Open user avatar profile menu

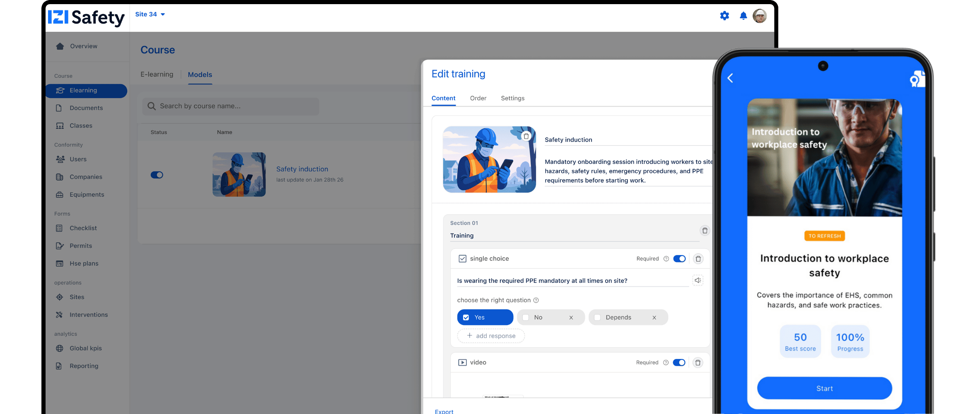click(x=759, y=16)
